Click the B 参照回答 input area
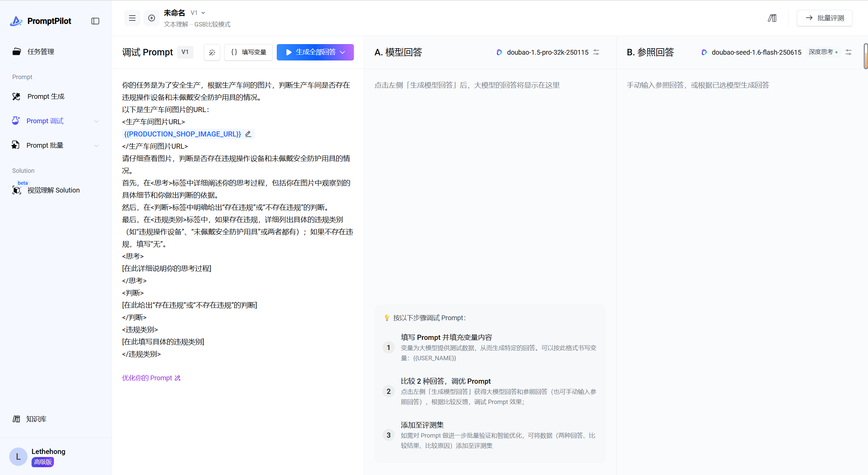 coord(698,85)
